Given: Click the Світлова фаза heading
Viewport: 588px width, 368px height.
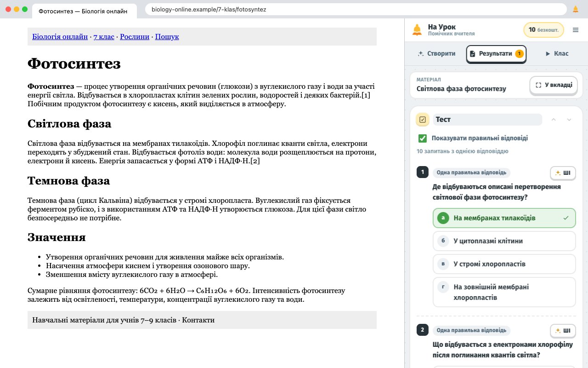Looking at the screenshot, I should point(69,124).
